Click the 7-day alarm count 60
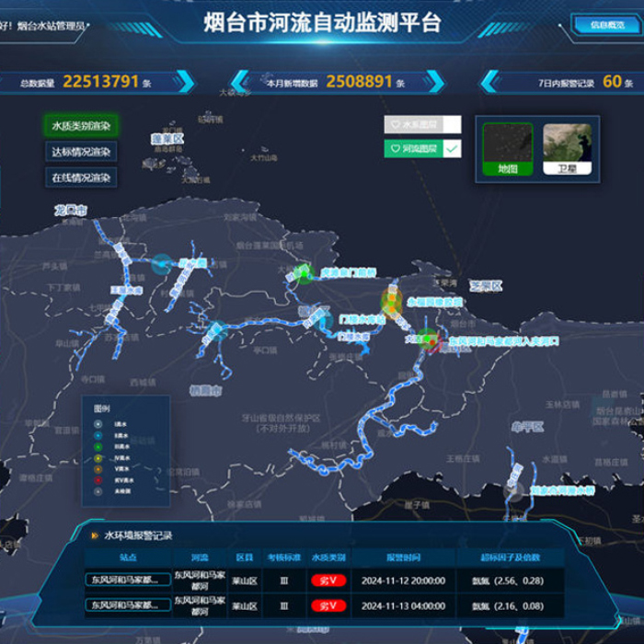Screen dimensions: 644x644 tap(612, 81)
